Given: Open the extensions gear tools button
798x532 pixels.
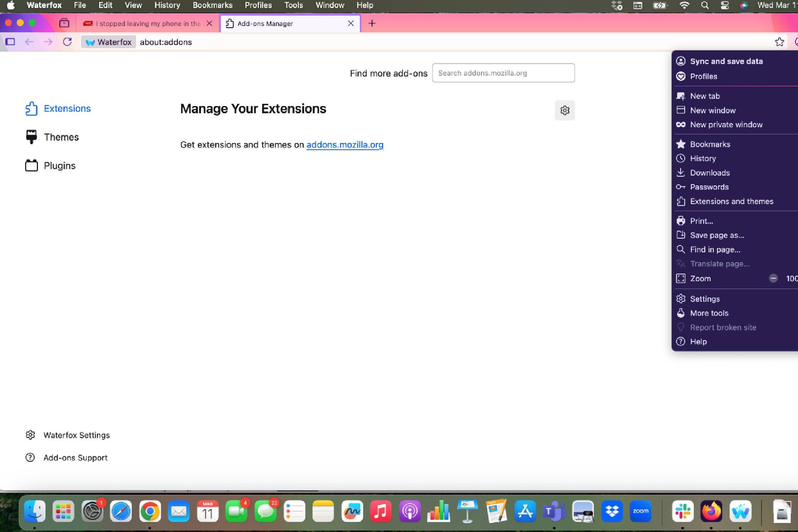Looking at the screenshot, I should [565, 110].
